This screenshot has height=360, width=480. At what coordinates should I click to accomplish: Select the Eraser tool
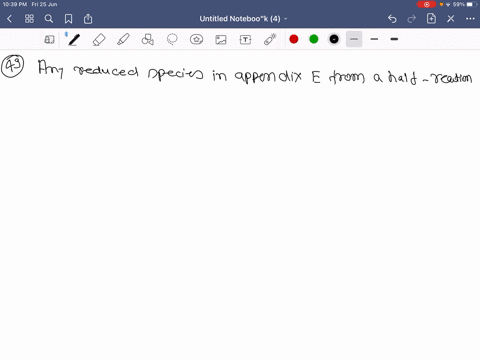pos(99,40)
